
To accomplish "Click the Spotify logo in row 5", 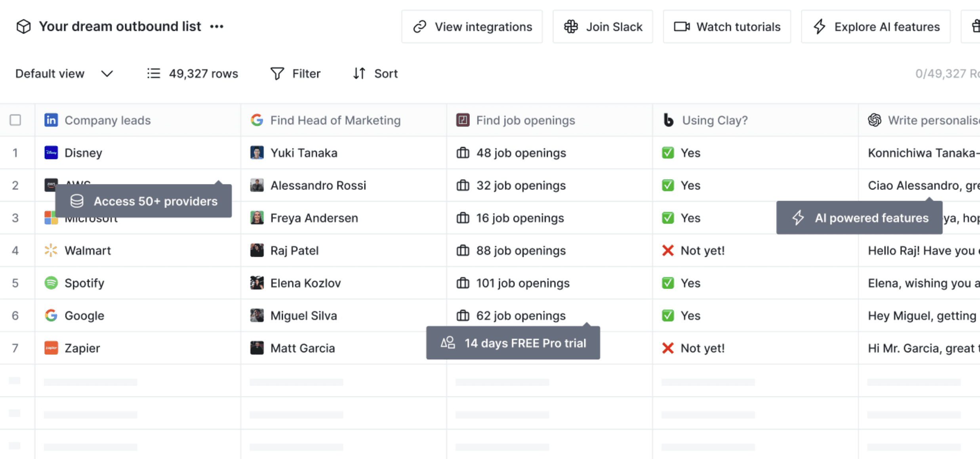I will tap(51, 283).
